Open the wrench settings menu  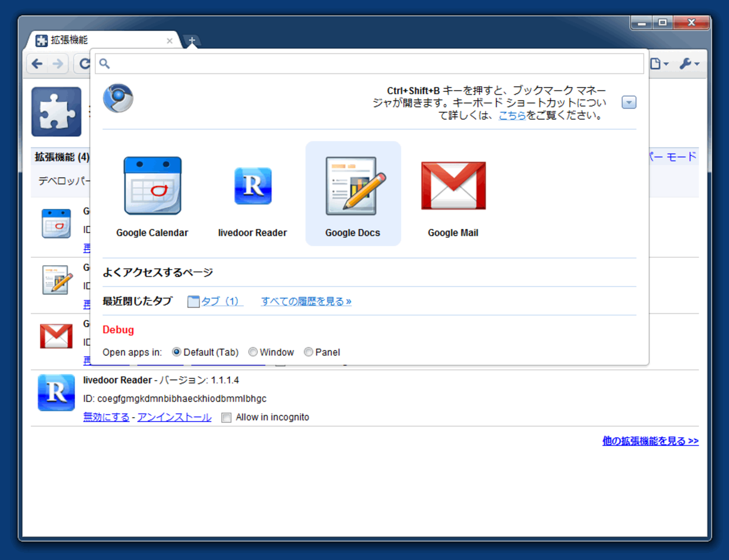point(689,64)
